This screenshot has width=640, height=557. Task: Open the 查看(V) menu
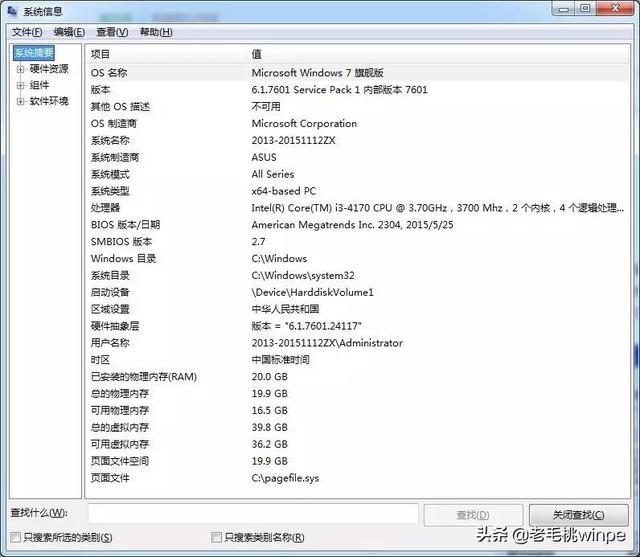111,32
